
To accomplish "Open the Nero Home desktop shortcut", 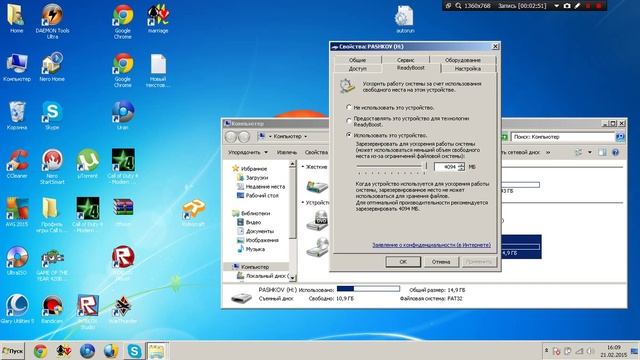I will 52,67.
